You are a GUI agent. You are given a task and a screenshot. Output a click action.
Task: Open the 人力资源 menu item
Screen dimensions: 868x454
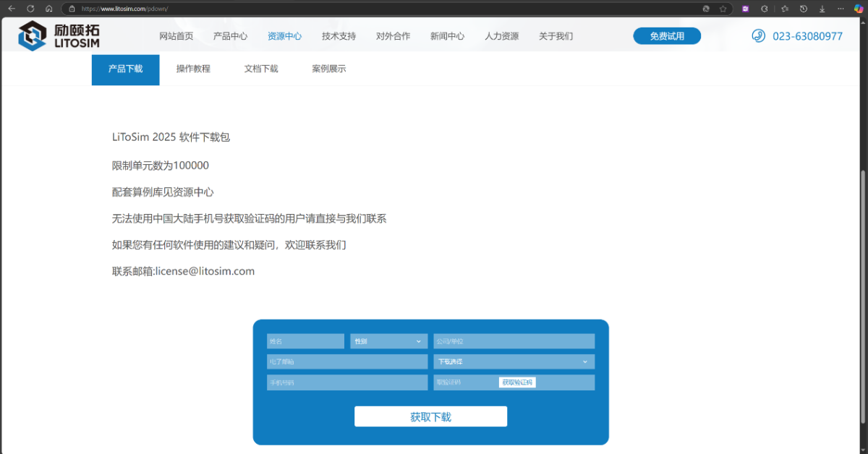click(x=501, y=36)
